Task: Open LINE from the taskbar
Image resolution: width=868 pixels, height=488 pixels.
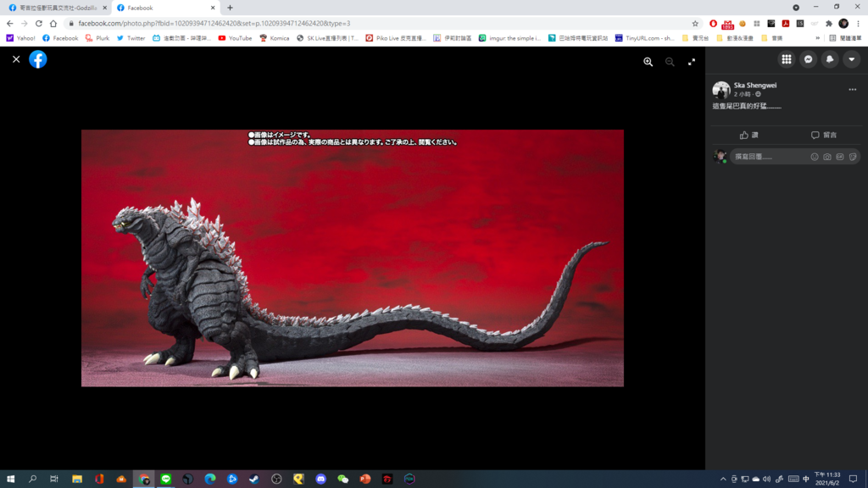Action: coord(165,480)
